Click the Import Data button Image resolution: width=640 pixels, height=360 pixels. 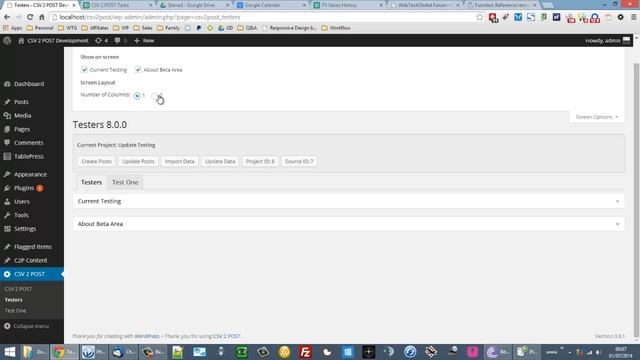[180, 161]
